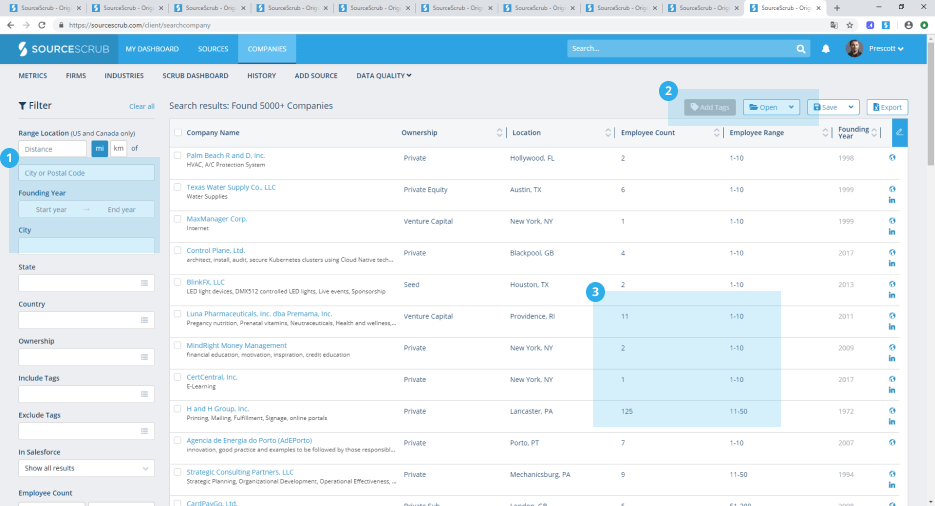The width and height of the screenshot is (935, 506).
Task: Open website globe icon for MaxManager Corp.
Action: point(892,221)
